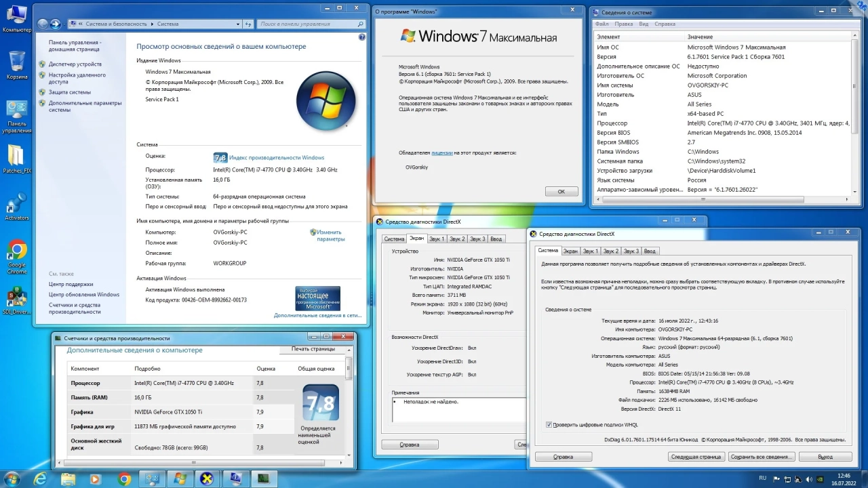The height and width of the screenshot is (488, 868).
Task: Expand the System and Security breadcrumb arrow
Action: (x=151, y=24)
